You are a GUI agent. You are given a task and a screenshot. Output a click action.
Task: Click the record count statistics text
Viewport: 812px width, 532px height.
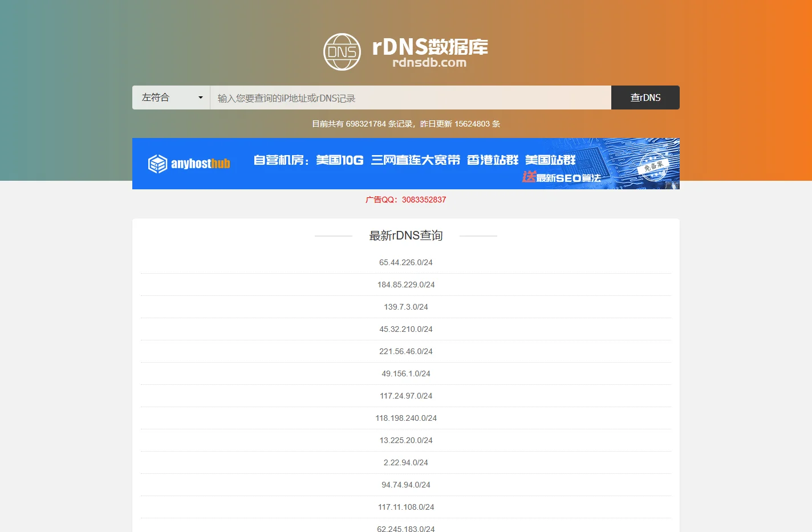click(406, 124)
